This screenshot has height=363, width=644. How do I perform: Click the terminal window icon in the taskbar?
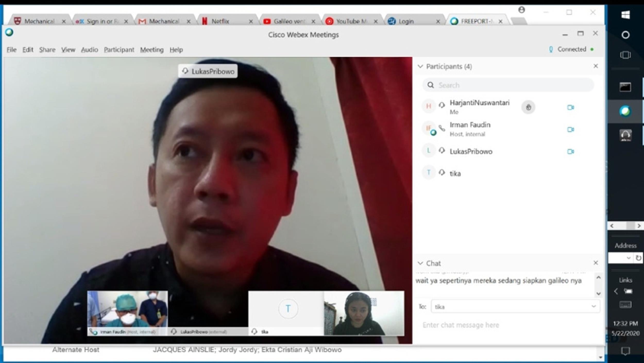[625, 87]
